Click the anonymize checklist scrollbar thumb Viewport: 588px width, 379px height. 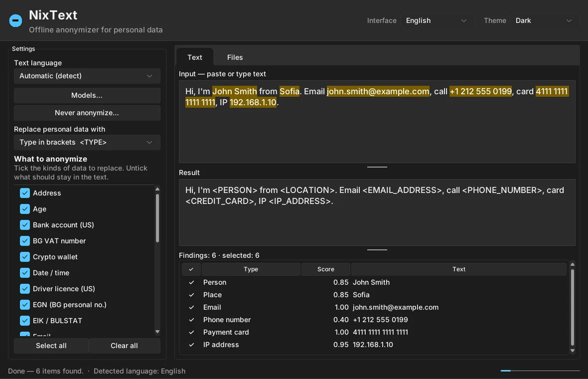[157, 218]
